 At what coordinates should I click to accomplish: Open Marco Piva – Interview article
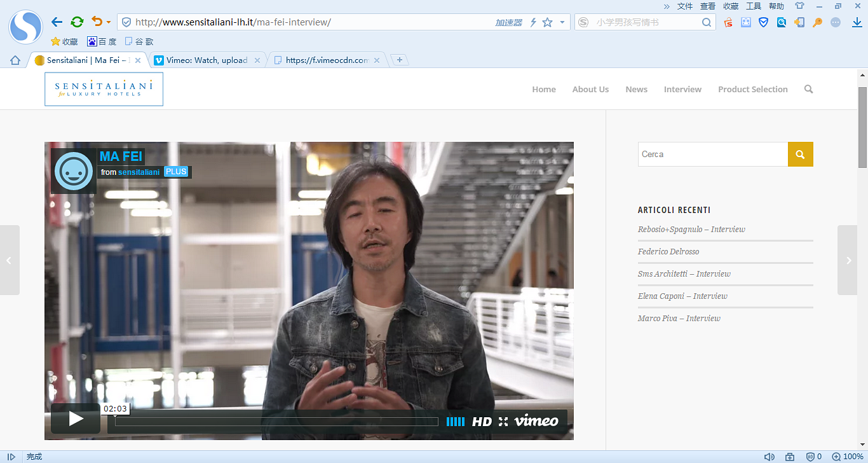679,319
